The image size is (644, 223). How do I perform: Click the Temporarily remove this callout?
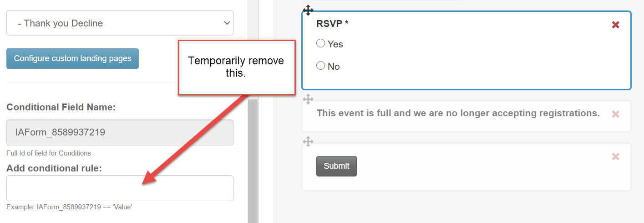(x=237, y=67)
